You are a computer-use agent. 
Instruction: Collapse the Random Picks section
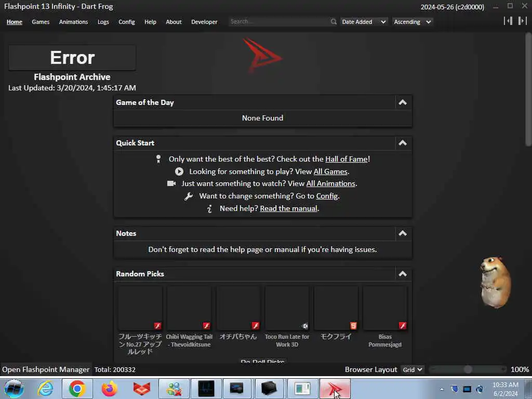403,274
